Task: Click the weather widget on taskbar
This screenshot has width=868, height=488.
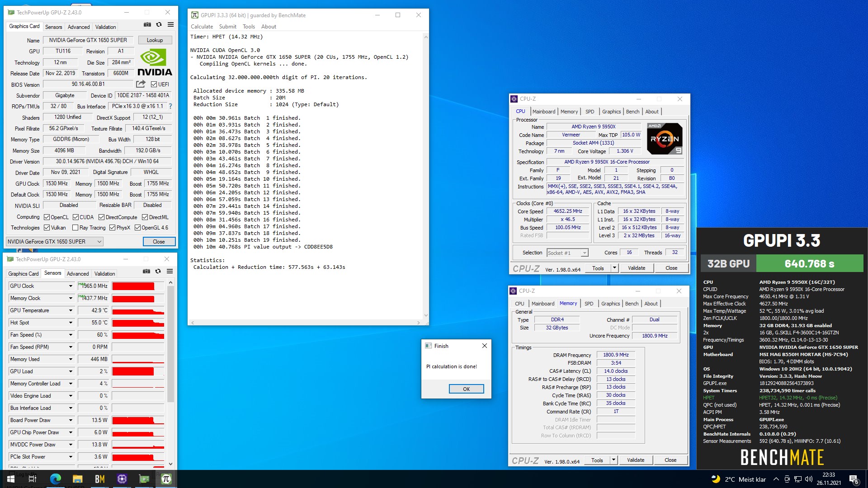Action: pyautogui.click(x=739, y=479)
